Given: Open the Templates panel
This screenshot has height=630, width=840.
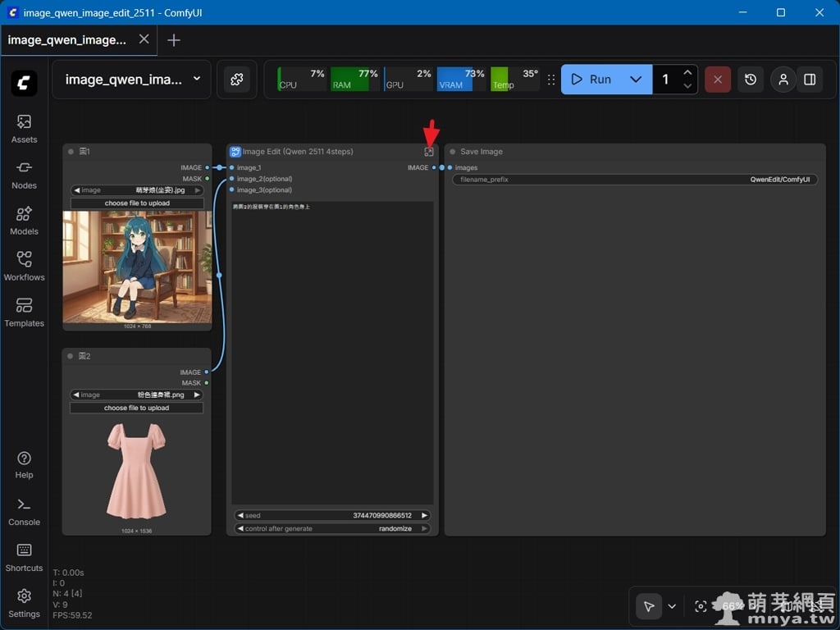Looking at the screenshot, I should pyautogui.click(x=24, y=313).
